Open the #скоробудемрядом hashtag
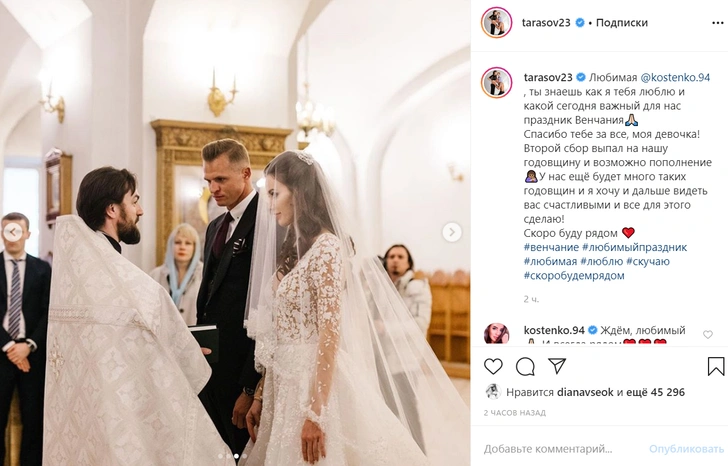The width and height of the screenshot is (728, 466). 574,276
